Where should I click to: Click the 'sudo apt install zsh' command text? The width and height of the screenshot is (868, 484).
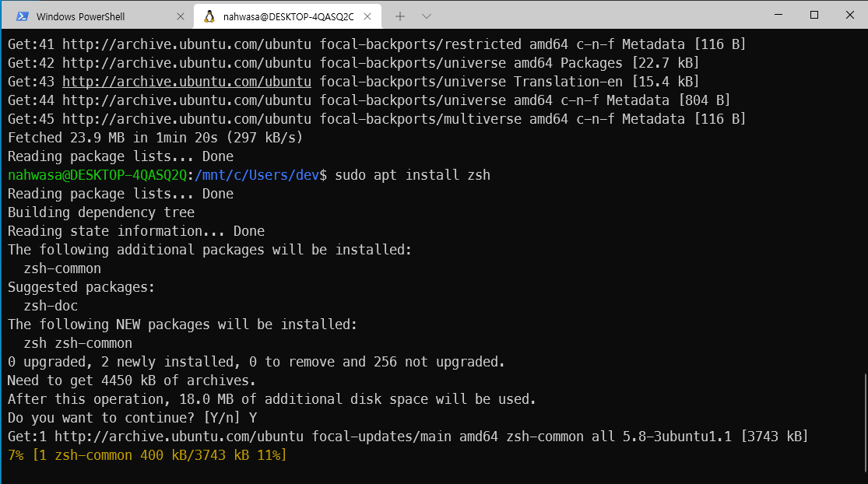click(413, 175)
